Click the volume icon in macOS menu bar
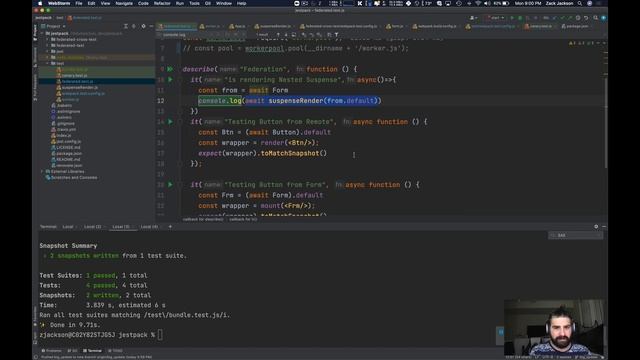 pos(487,3)
